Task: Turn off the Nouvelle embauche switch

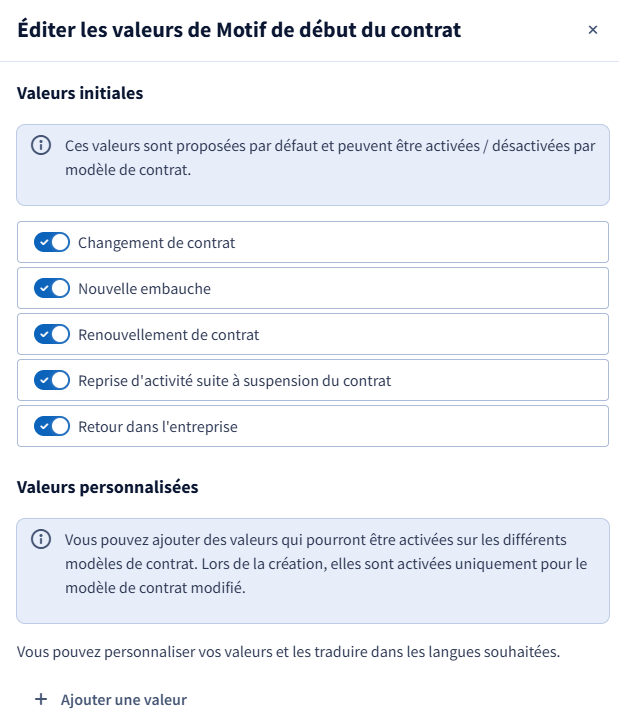Action: point(52,288)
